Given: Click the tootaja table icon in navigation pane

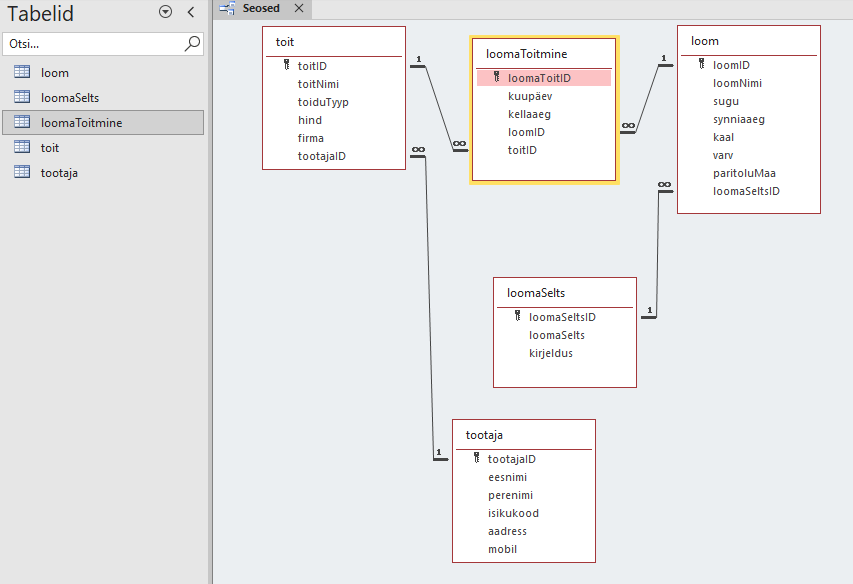Looking at the screenshot, I should tap(22, 172).
